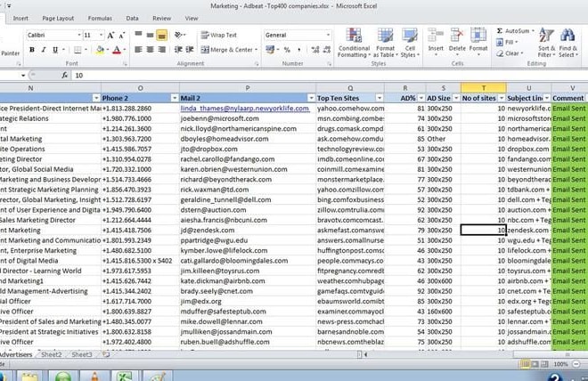Decrease cell indent
Viewport: 588px width, 381px height.
coord(178,50)
